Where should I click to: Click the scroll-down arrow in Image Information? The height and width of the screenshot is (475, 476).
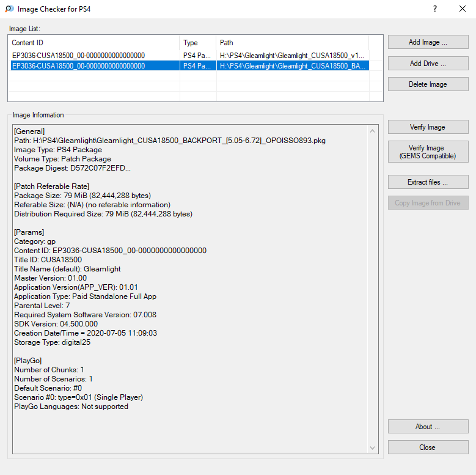(373, 448)
